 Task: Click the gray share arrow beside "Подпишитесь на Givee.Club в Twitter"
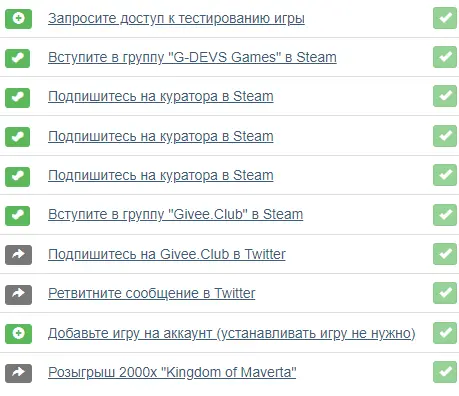(x=18, y=255)
